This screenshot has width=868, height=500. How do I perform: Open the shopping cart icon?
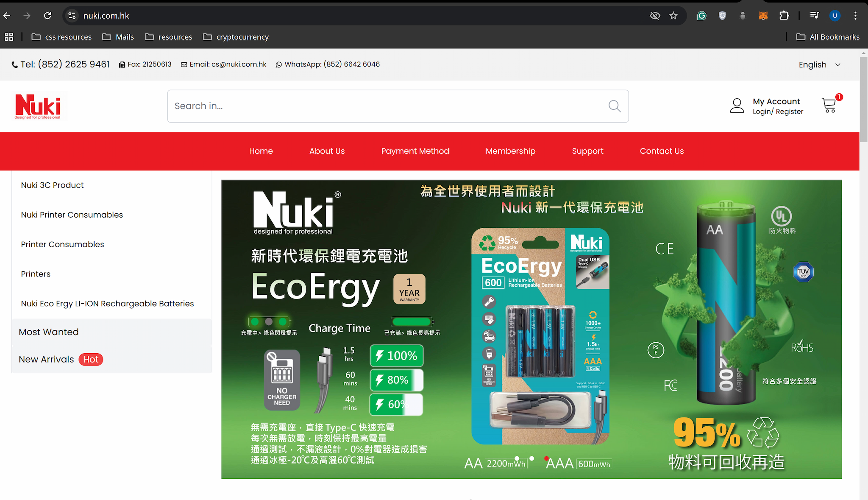[x=829, y=105]
